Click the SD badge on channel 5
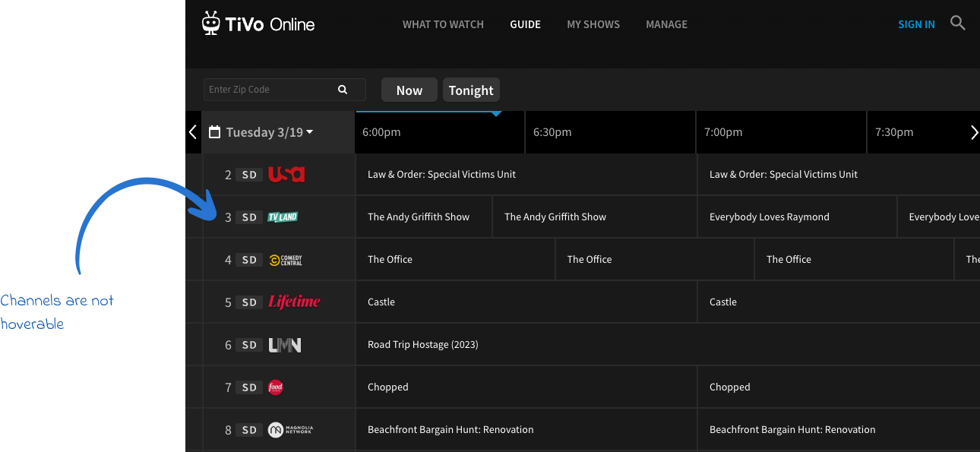Screen dimensions: 980x452 coord(249,302)
